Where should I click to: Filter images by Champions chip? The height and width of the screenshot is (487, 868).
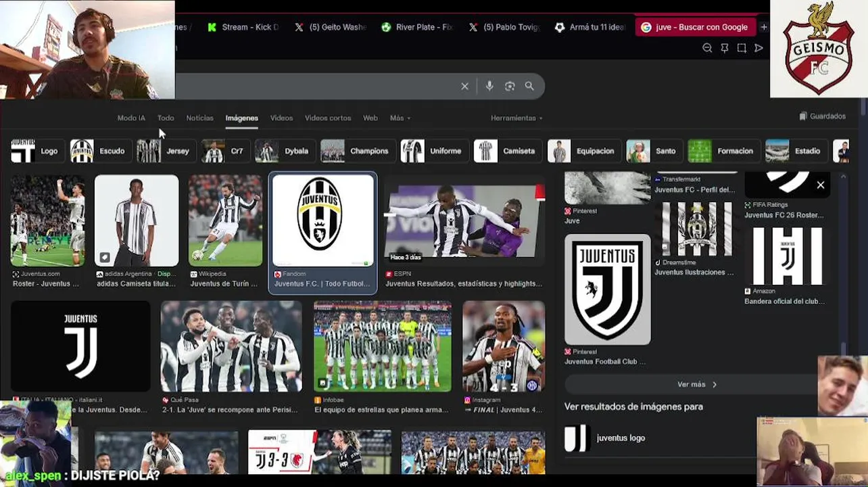[356, 151]
